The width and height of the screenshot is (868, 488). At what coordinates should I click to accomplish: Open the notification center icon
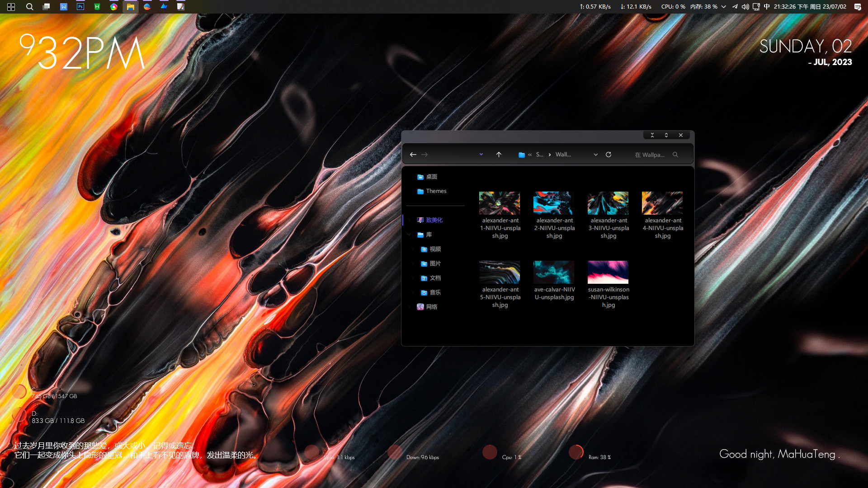tap(857, 7)
